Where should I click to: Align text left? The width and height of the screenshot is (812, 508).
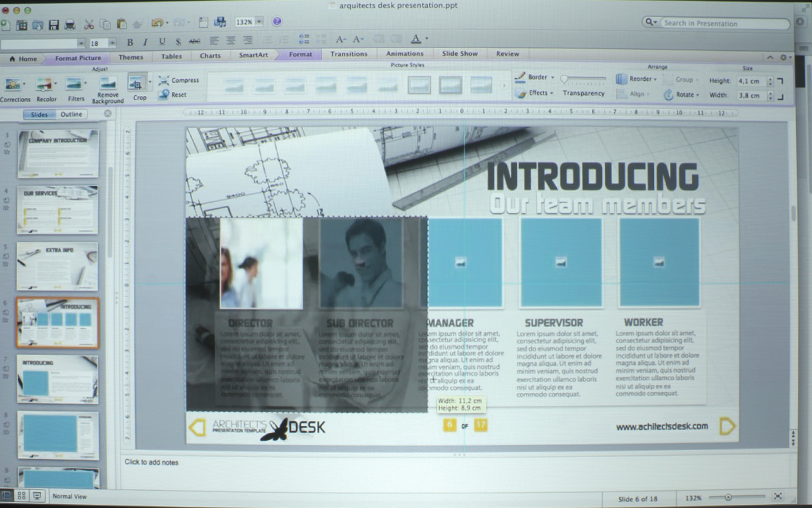pos(214,40)
